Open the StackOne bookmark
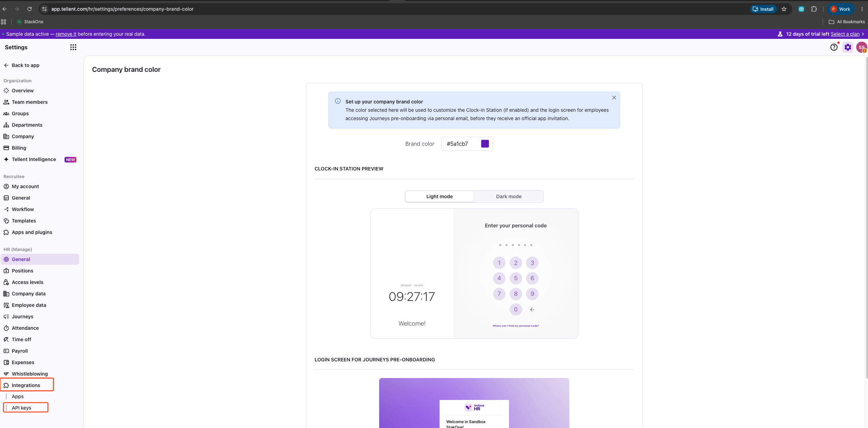 tap(30, 22)
